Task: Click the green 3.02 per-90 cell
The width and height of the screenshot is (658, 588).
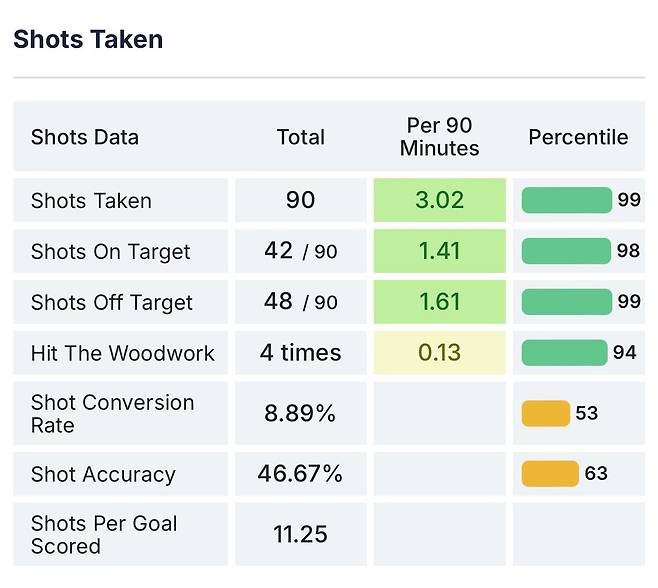Action: (440, 200)
